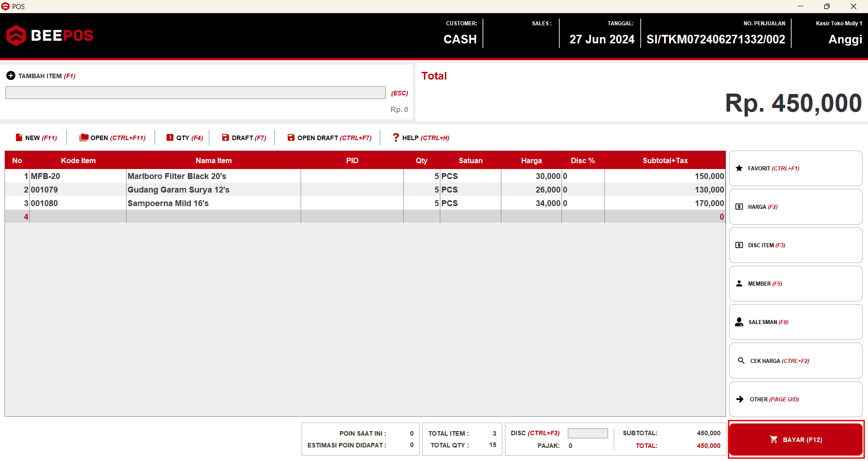Click the FAVORIT star icon
868x461 pixels.
(739, 168)
